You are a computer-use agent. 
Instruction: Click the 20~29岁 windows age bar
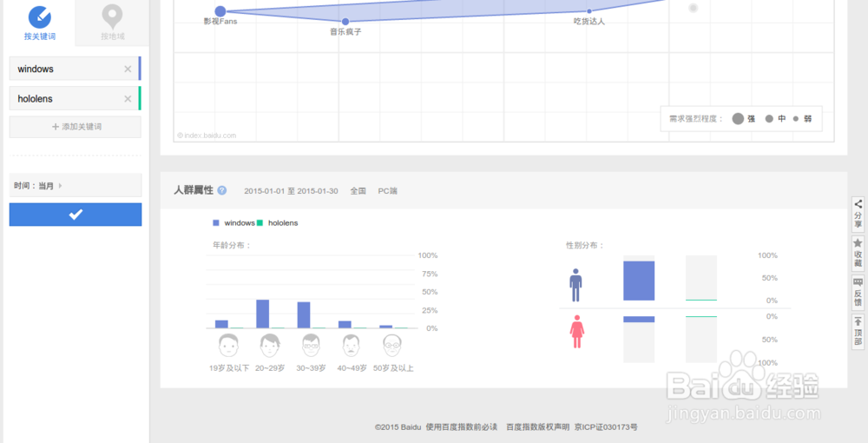tap(262, 314)
